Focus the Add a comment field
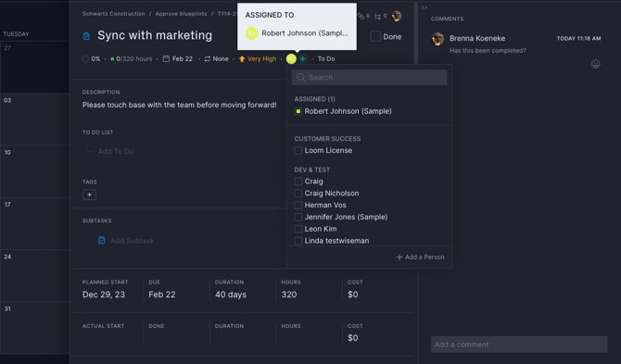 coord(519,345)
